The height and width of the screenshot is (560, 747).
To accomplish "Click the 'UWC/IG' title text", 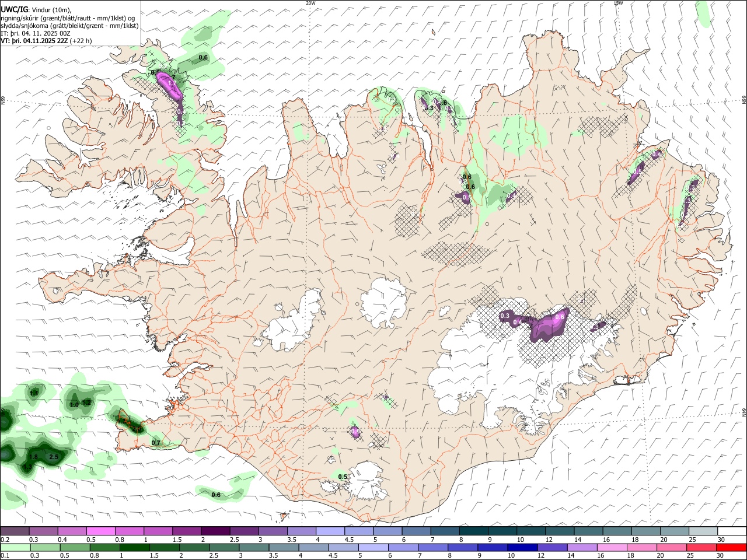I will point(14,9).
